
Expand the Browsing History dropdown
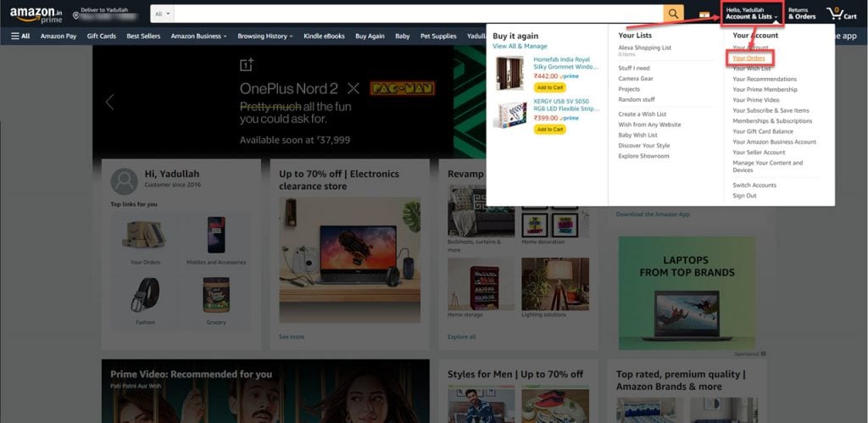[x=265, y=36]
